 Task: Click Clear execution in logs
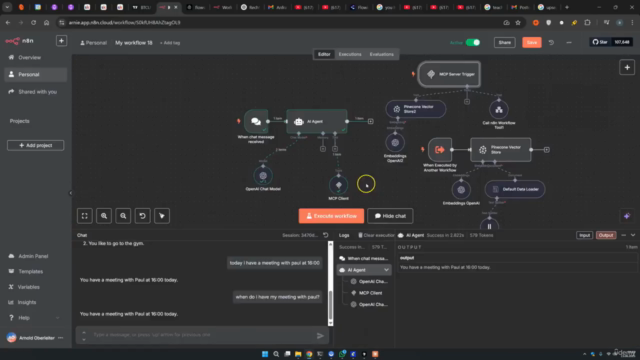(376, 235)
